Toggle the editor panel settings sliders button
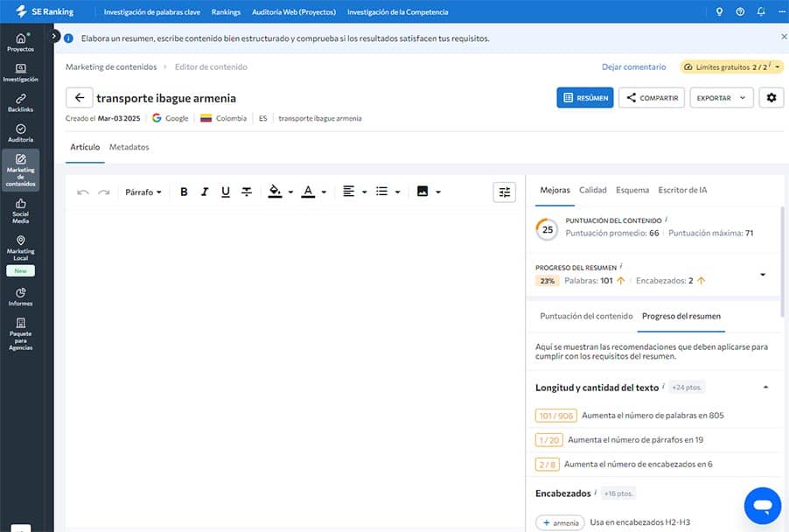The width and height of the screenshot is (789, 532). tap(504, 192)
